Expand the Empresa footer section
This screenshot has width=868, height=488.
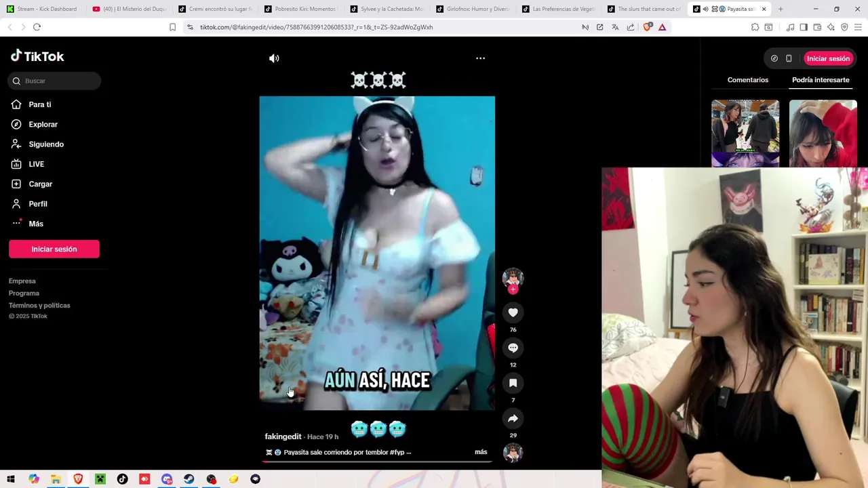22,281
